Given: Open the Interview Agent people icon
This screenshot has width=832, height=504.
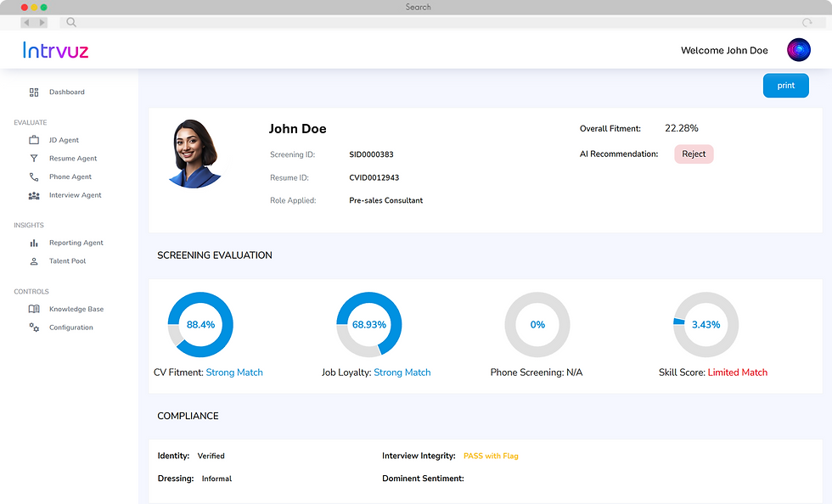Looking at the screenshot, I should (34, 195).
